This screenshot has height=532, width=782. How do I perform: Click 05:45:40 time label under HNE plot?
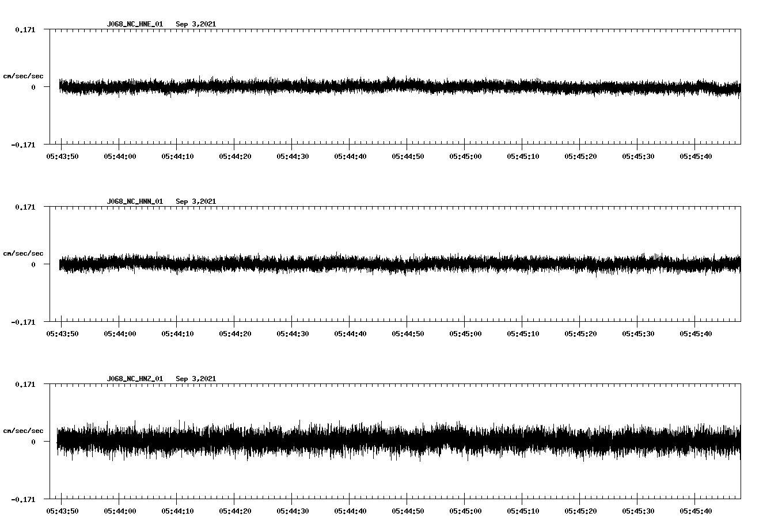696,157
